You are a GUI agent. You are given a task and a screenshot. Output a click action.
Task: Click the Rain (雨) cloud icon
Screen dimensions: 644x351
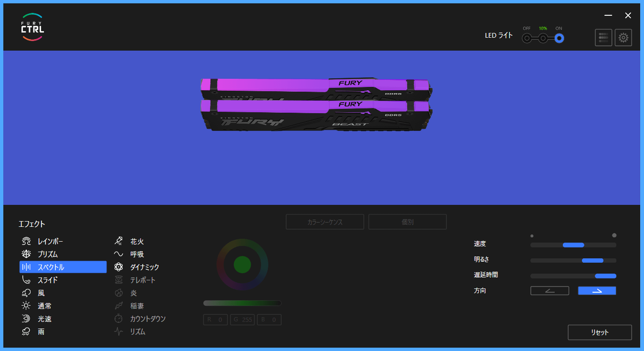pos(26,332)
